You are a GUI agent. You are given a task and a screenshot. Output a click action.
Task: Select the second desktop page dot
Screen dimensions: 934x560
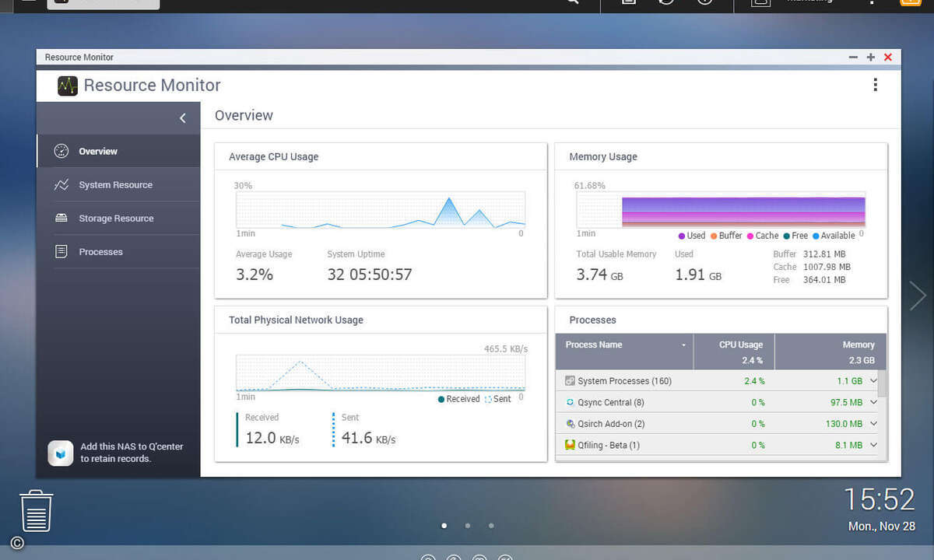coord(468,526)
